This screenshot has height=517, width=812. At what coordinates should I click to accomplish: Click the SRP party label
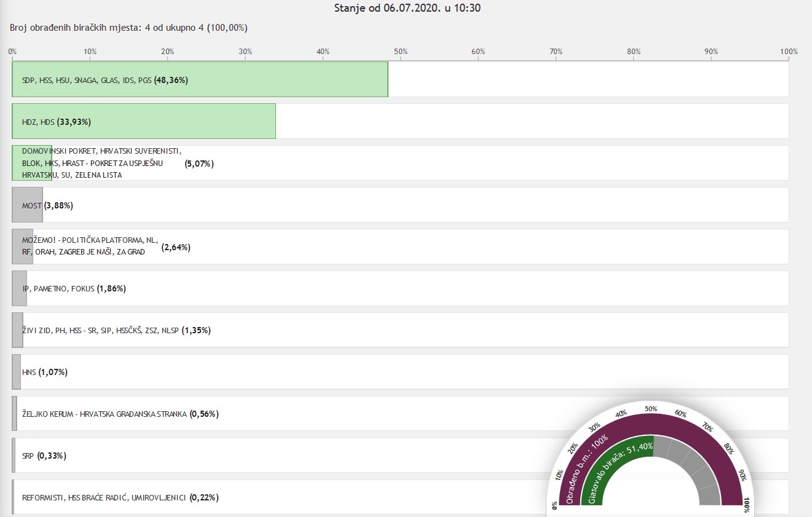pos(28,456)
